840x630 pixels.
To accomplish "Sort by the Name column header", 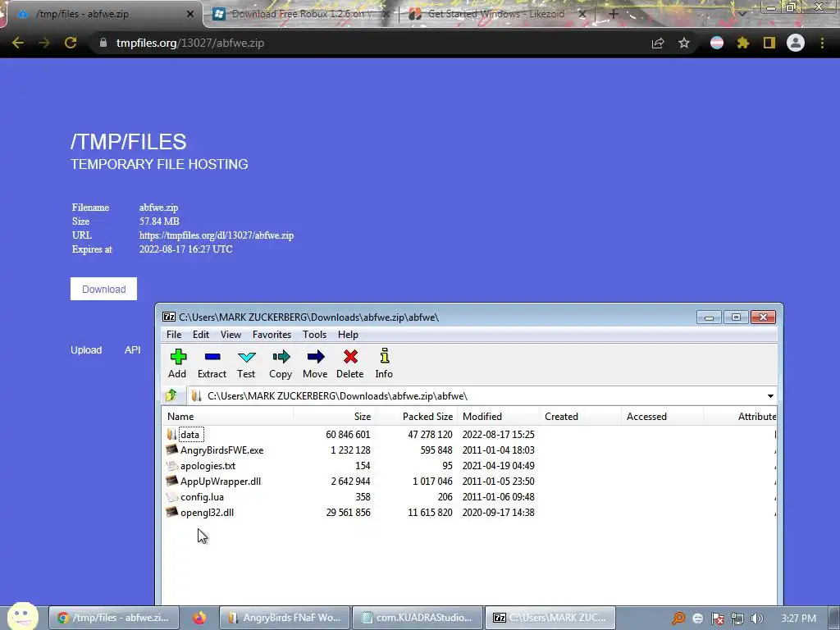I will [228, 416].
